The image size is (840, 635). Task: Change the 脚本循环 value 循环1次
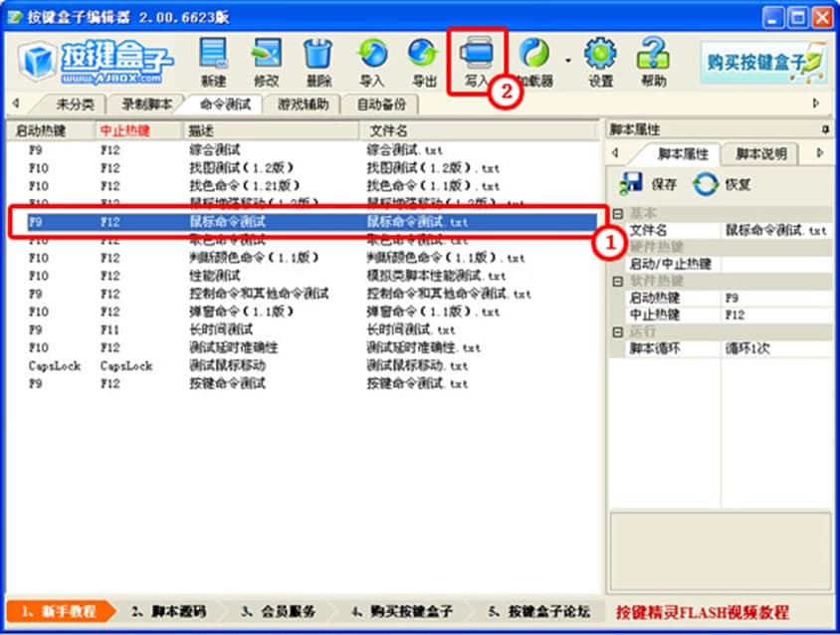tap(776, 348)
